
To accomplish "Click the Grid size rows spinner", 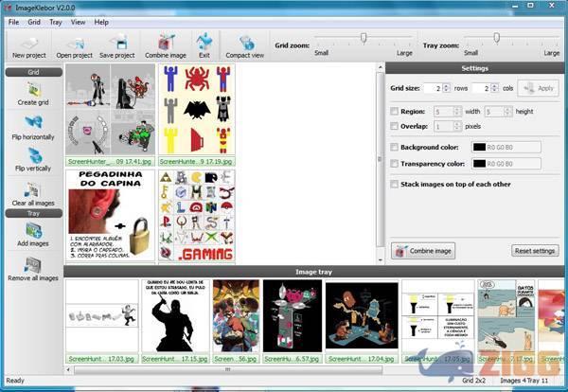I will [x=438, y=88].
